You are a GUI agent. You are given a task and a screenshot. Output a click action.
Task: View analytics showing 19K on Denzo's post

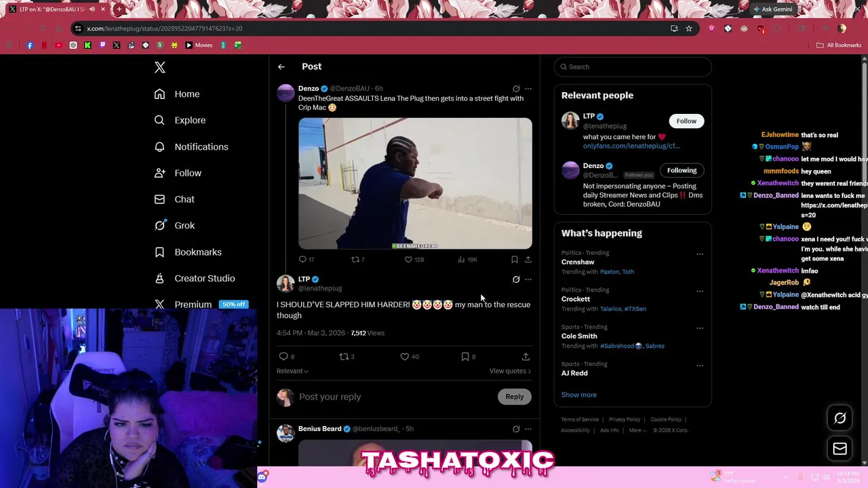click(x=467, y=260)
